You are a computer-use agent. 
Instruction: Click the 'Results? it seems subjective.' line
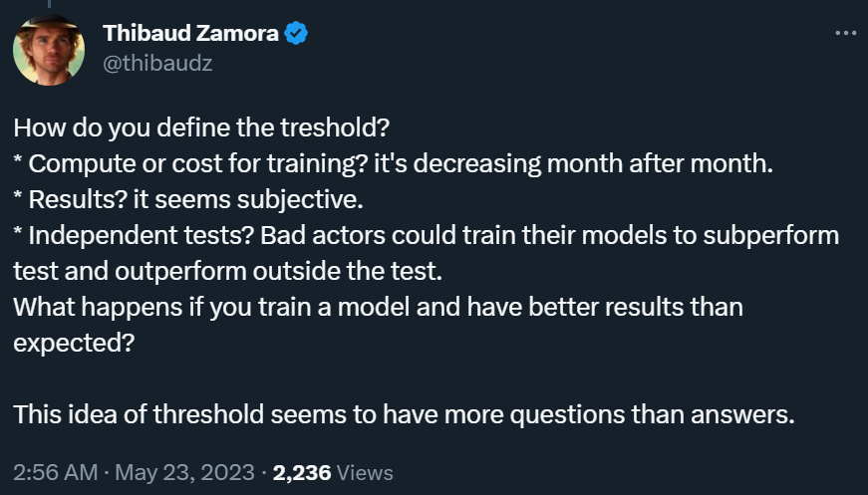(188, 199)
